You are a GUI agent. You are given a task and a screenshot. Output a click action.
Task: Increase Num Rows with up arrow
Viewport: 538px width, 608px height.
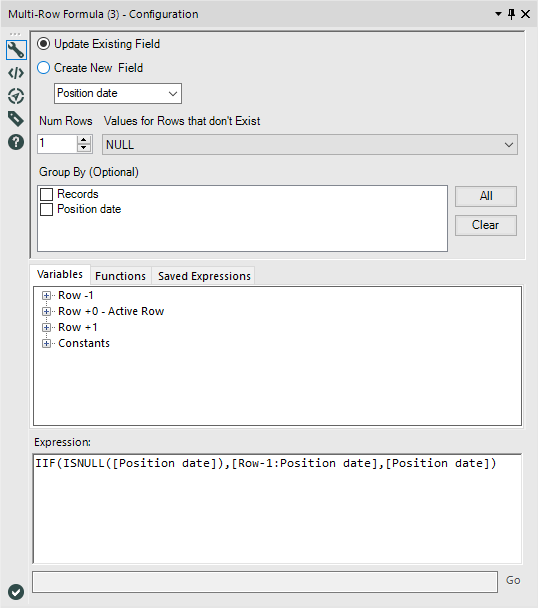tap(84, 140)
